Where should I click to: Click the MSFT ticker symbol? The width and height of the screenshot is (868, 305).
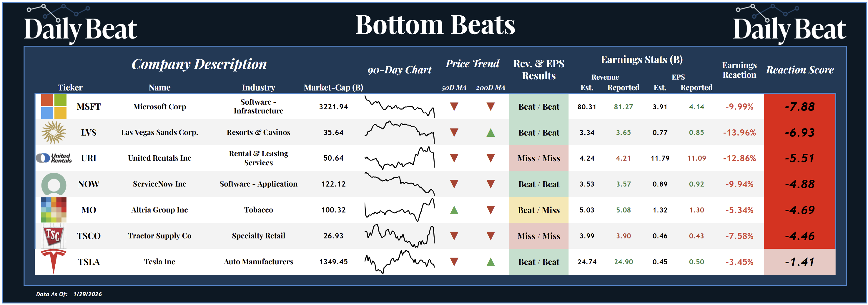pyautogui.click(x=89, y=107)
